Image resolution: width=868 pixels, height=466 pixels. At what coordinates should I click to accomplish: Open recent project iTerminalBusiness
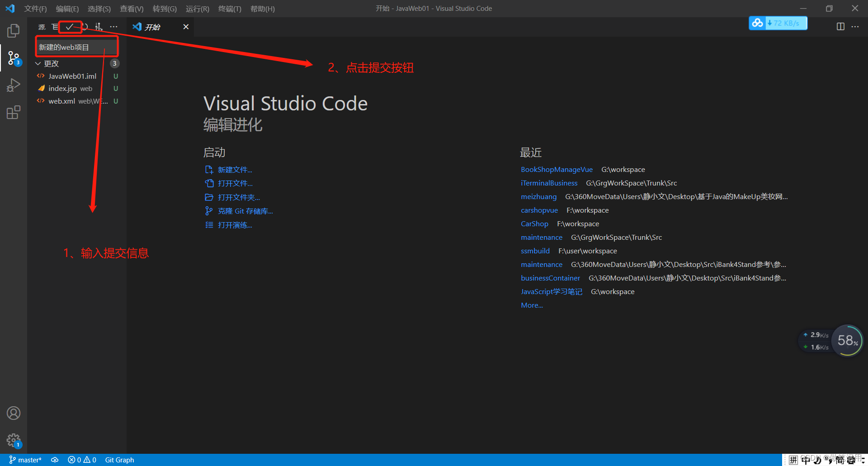pyautogui.click(x=549, y=183)
